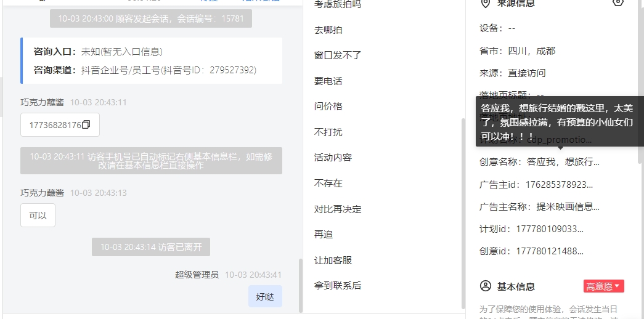Viewport: 644px width, 319px height.
Task: Expand the 高意愿 intention dropdown
Action: (x=603, y=286)
